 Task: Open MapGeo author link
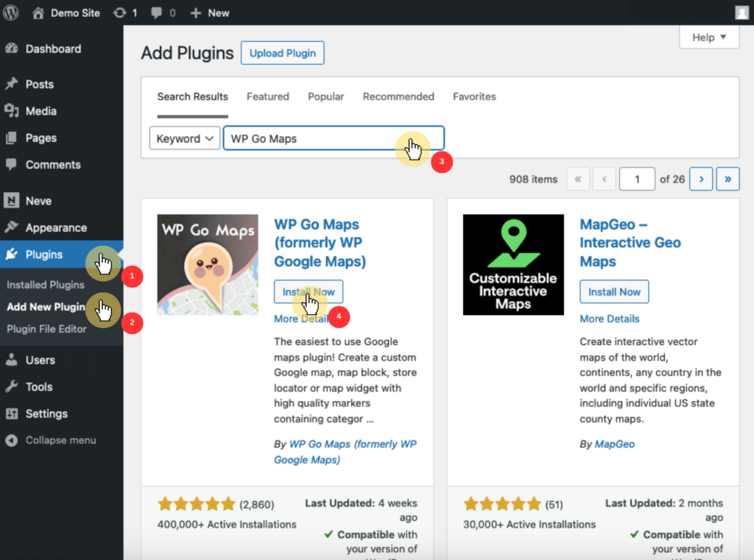(x=615, y=444)
